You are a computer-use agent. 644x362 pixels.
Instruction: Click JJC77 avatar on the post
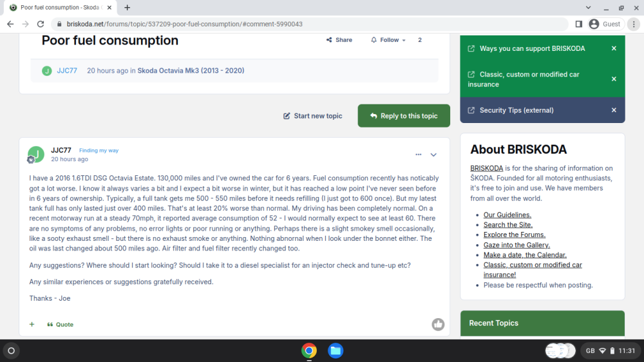point(35,155)
